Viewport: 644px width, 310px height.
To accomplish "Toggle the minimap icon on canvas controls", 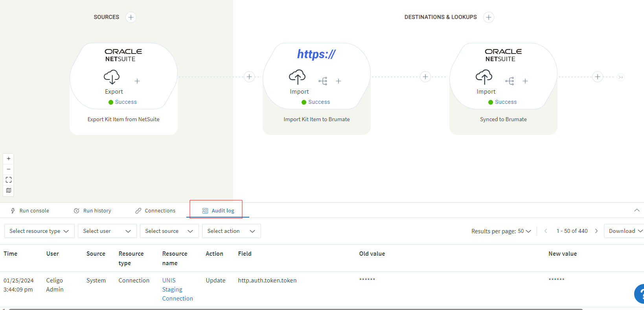I will pyautogui.click(x=9, y=190).
